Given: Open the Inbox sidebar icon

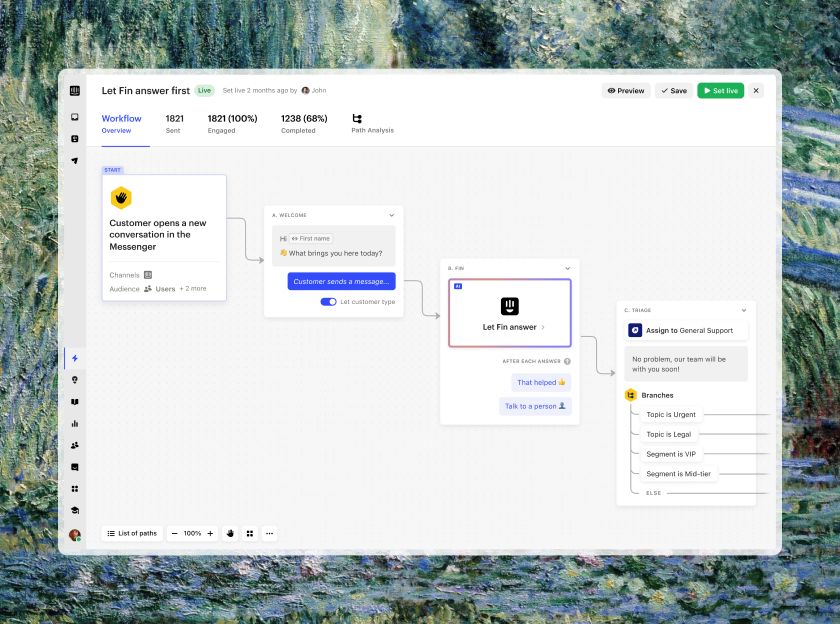Looking at the screenshot, I should tap(74, 117).
